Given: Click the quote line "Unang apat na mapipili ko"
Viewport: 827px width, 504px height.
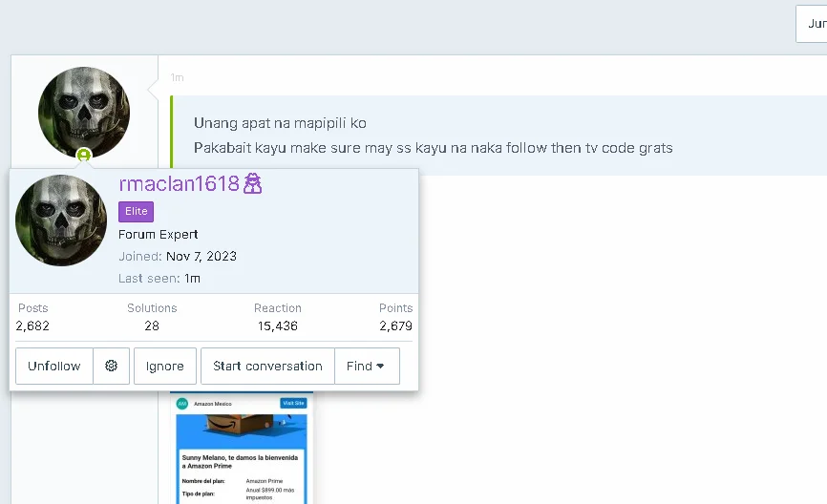Looking at the screenshot, I should [x=280, y=123].
